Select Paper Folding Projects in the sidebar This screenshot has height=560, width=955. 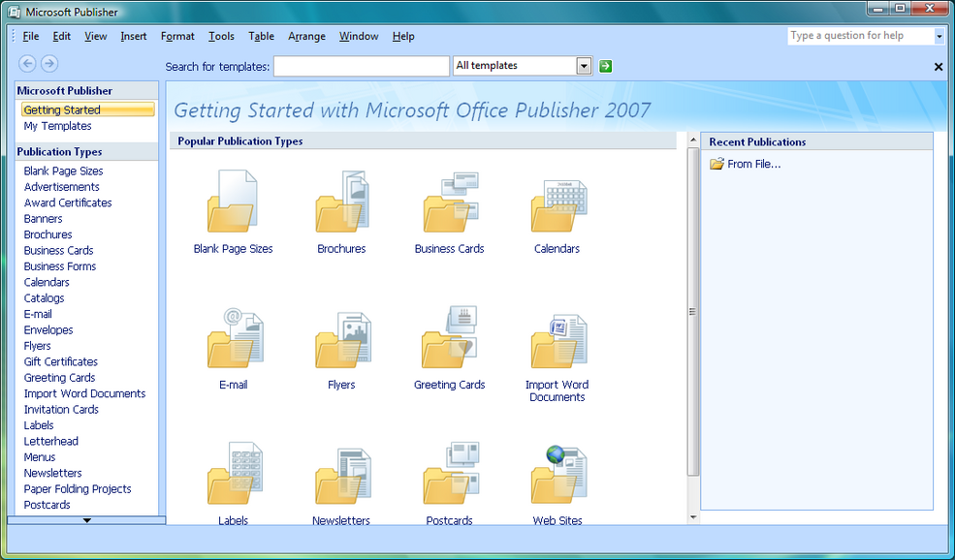[78, 488]
